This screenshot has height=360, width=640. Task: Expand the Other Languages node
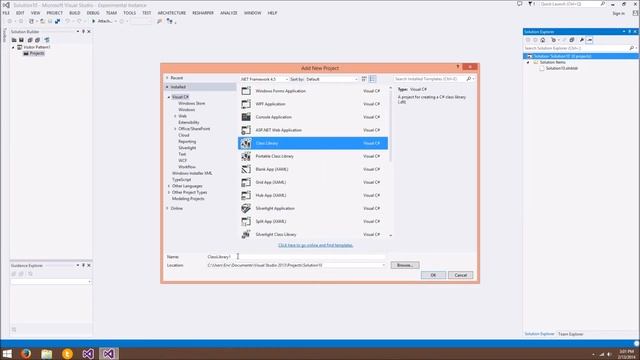(169, 186)
